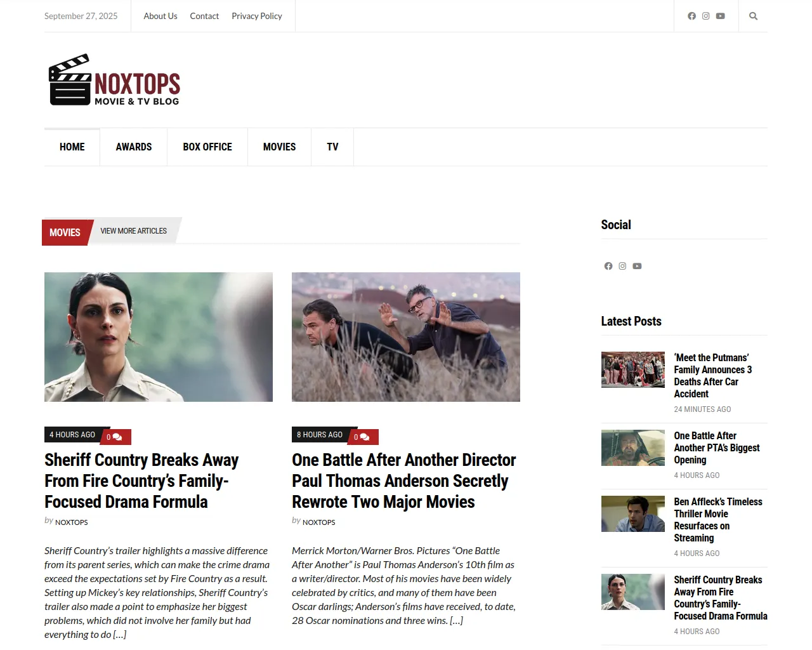Open 'Ben Affleck's Timeless Thriller Movie' post
The image size is (812, 650).
[718, 520]
